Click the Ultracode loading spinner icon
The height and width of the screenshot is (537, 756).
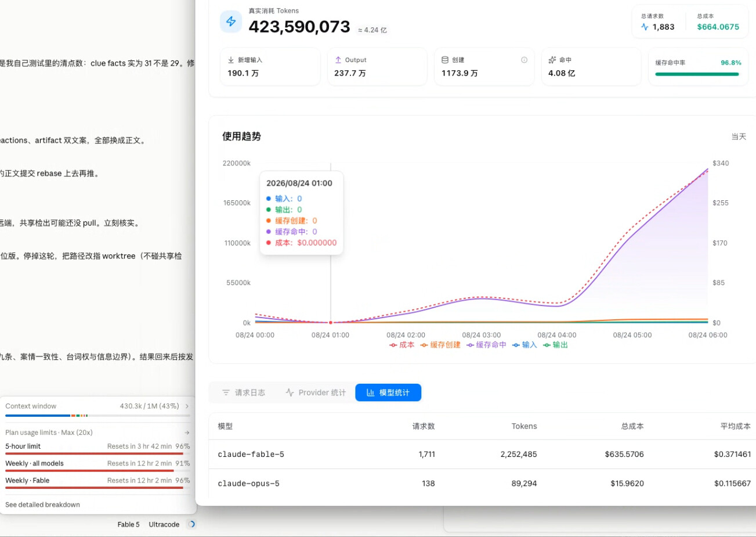tap(191, 524)
